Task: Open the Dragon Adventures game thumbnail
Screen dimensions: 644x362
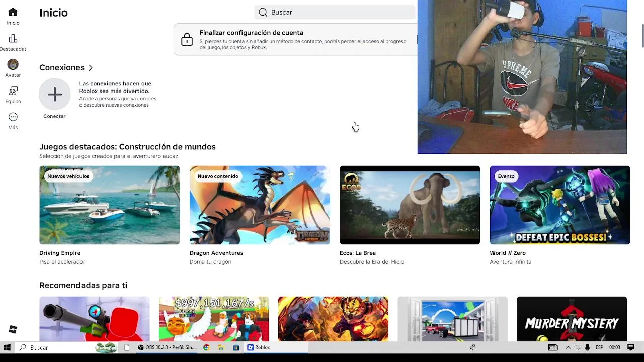Action: click(260, 205)
